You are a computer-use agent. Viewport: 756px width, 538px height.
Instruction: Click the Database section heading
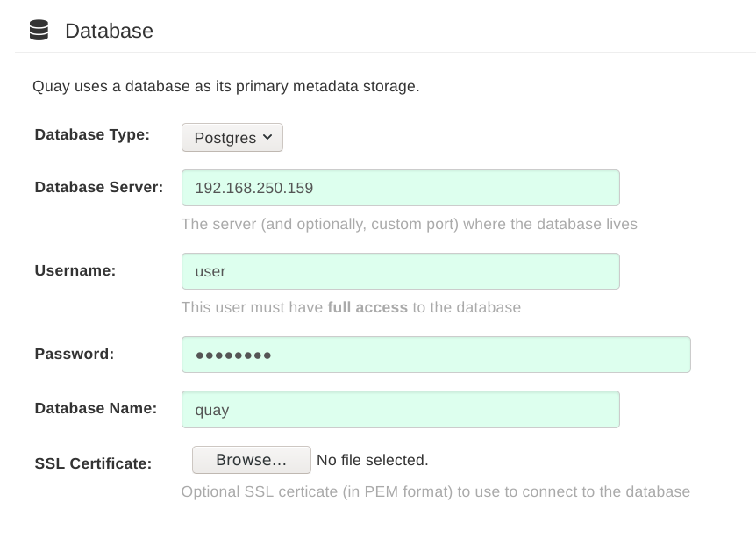coord(109,31)
